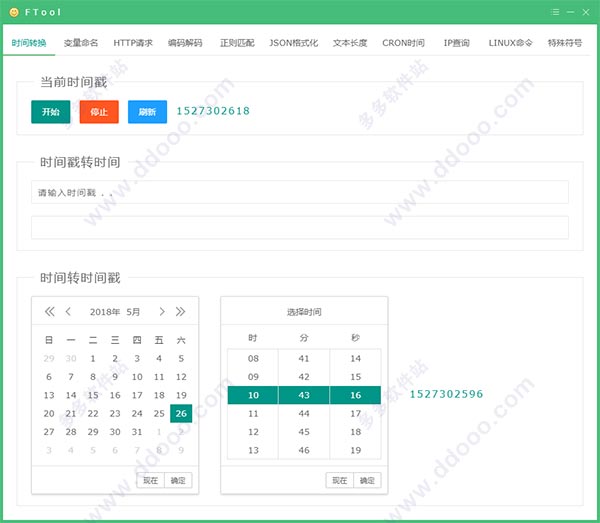Viewport: 600px width, 523px height.
Task: Select minute 46 in time picker
Action: click(x=304, y=450)
